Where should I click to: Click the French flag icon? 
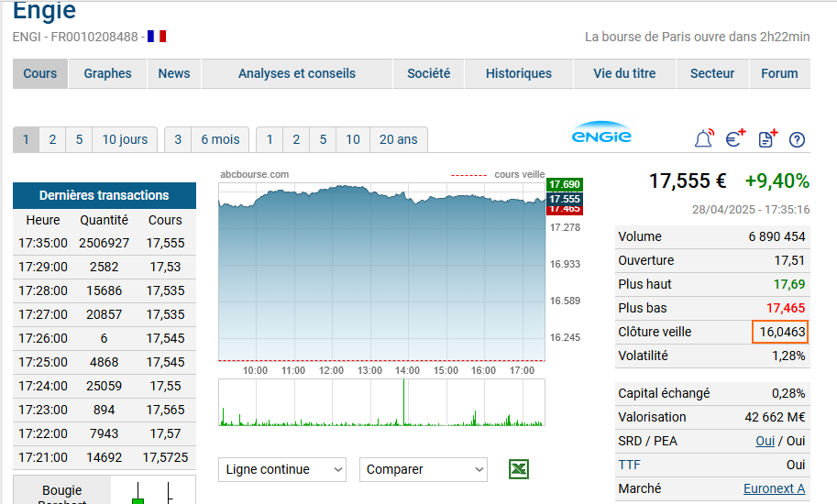(157, 37)
